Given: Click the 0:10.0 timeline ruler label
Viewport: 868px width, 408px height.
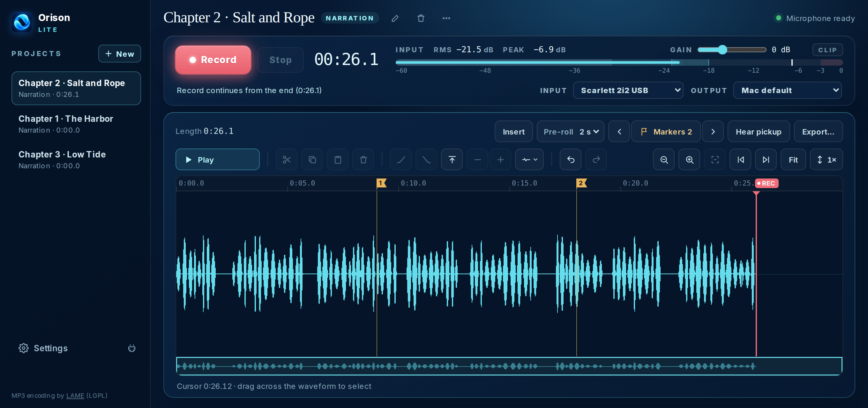Looking at the screenshot, I should (414, 183).
